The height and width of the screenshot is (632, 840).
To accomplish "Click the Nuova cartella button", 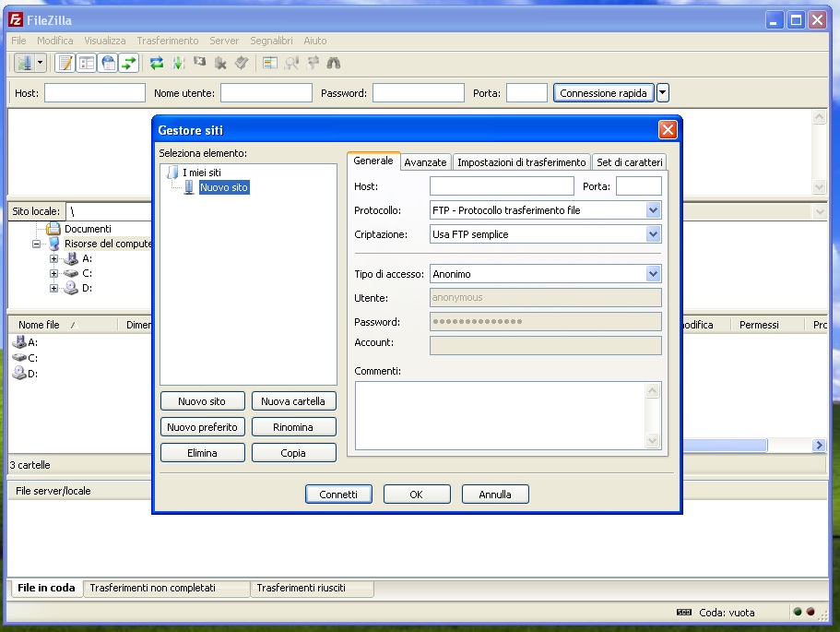I will (x=293, y=401).
